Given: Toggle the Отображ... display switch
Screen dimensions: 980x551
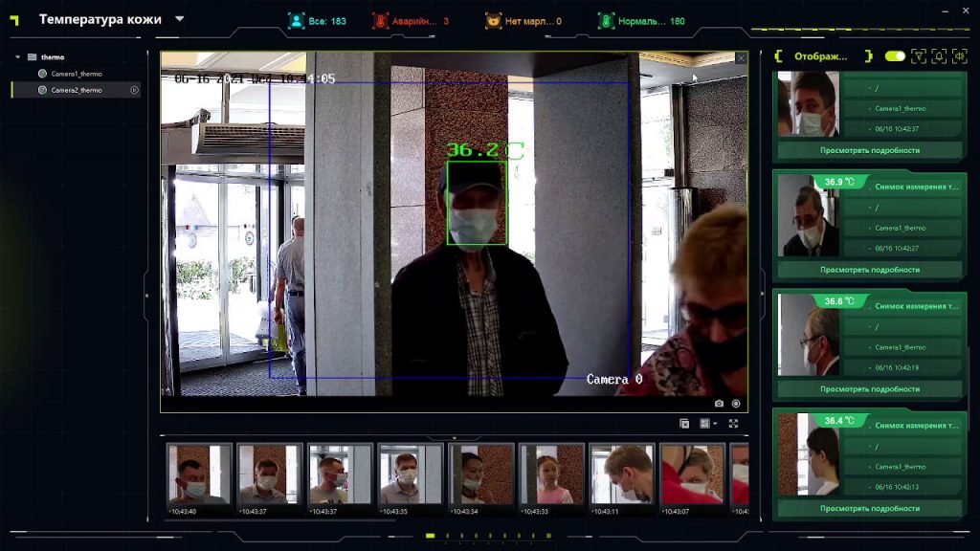Looking at the screenshot, I should pyautogui.click(x=895, y=56).
